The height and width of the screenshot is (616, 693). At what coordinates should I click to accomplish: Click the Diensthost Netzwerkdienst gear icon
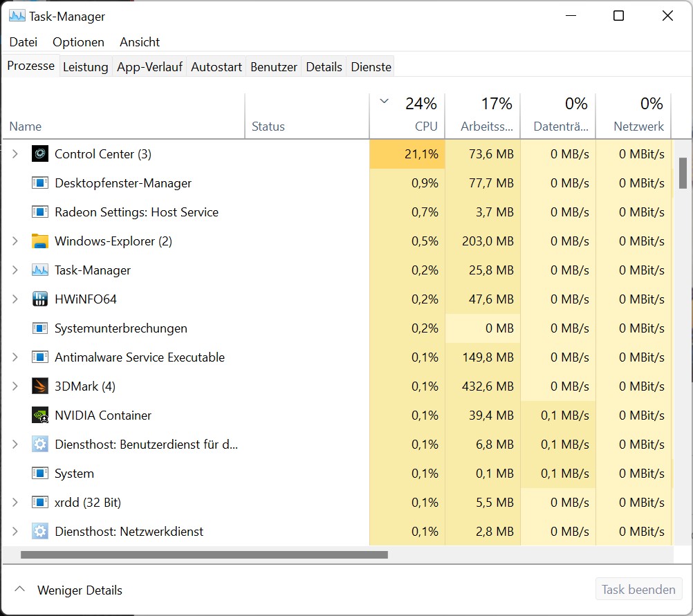coord(40,532)
